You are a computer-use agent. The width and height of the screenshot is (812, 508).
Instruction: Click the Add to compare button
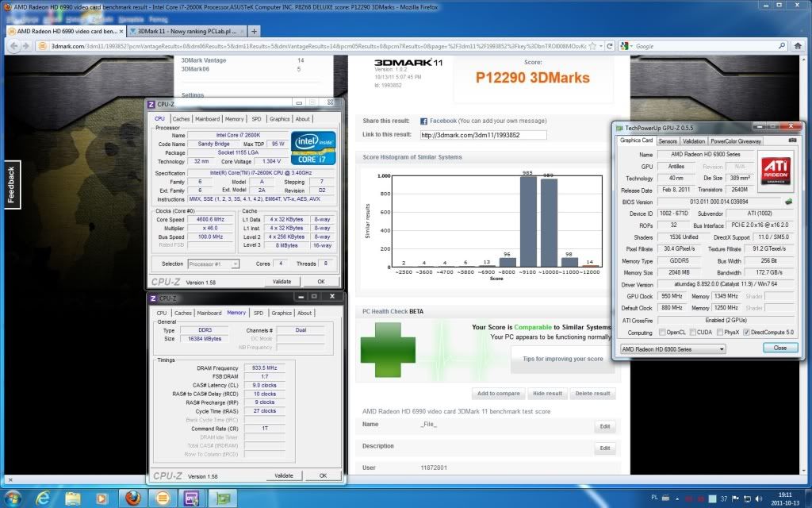coord(498,394)
